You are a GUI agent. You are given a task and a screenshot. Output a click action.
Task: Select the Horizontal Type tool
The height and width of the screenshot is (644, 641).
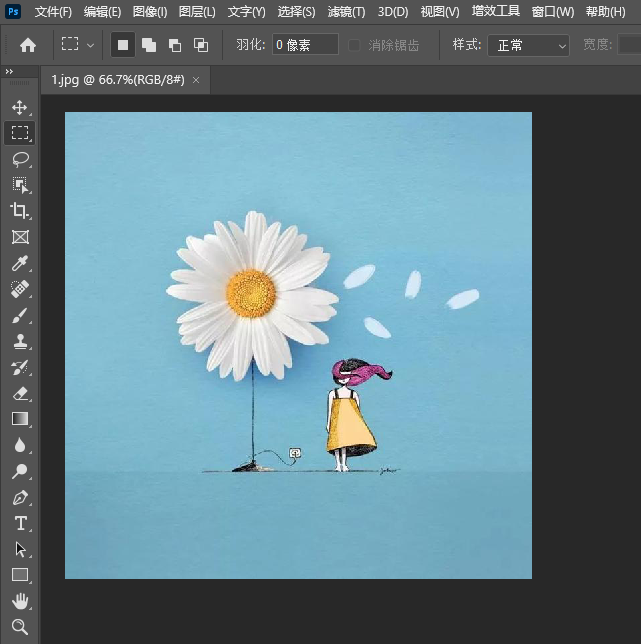[x=20, y=523]
